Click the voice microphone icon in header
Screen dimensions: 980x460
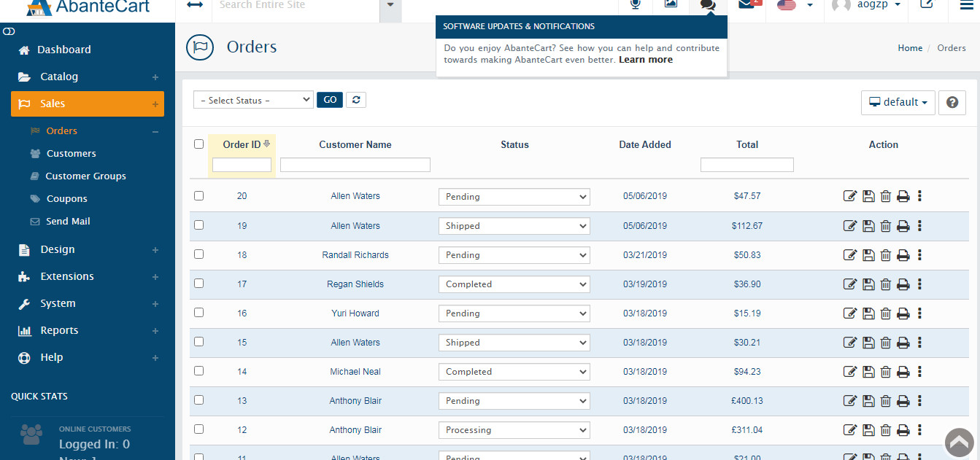click(x=636, y=5)
